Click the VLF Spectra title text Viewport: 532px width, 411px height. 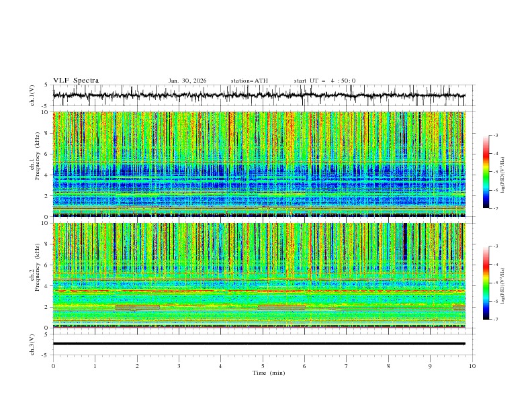76,81
